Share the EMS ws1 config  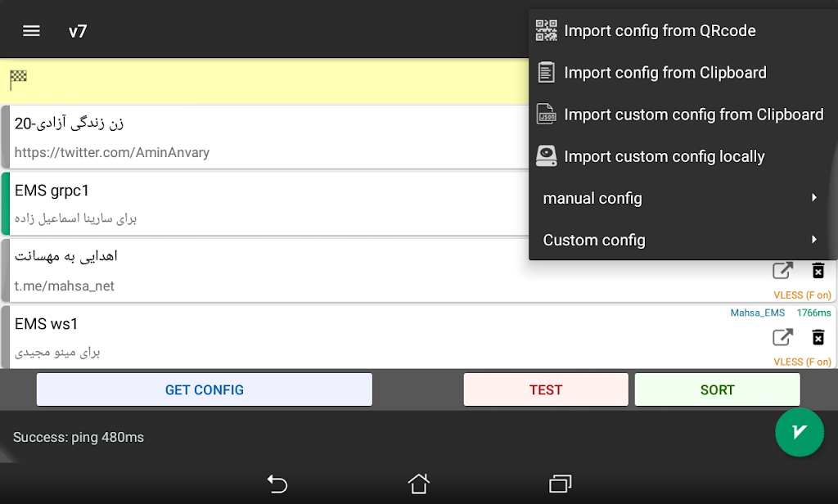click(783, 337)
